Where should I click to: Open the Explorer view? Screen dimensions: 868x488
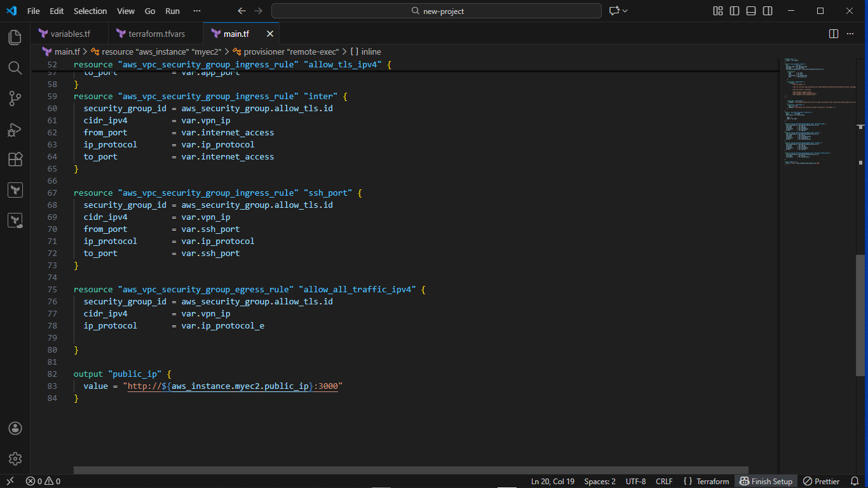coord(15,37)
